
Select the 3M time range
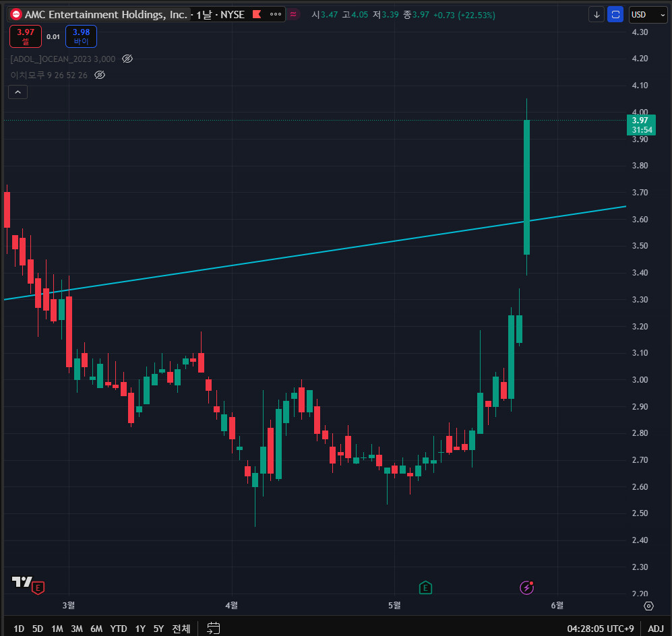(x=77, y=629)
